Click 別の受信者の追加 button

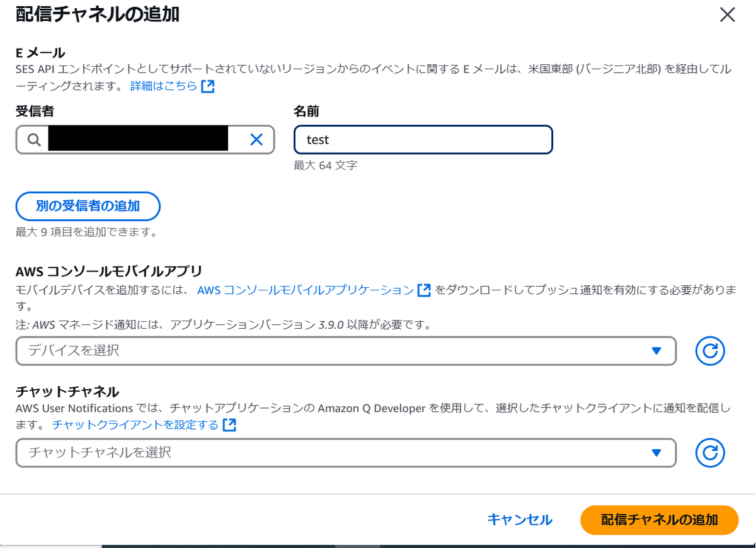click(88, 206)
